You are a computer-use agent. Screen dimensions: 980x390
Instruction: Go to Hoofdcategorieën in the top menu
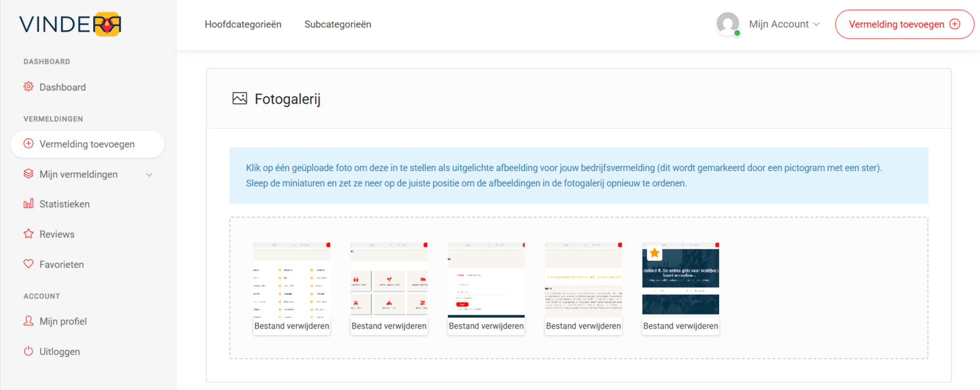(243, 25)
